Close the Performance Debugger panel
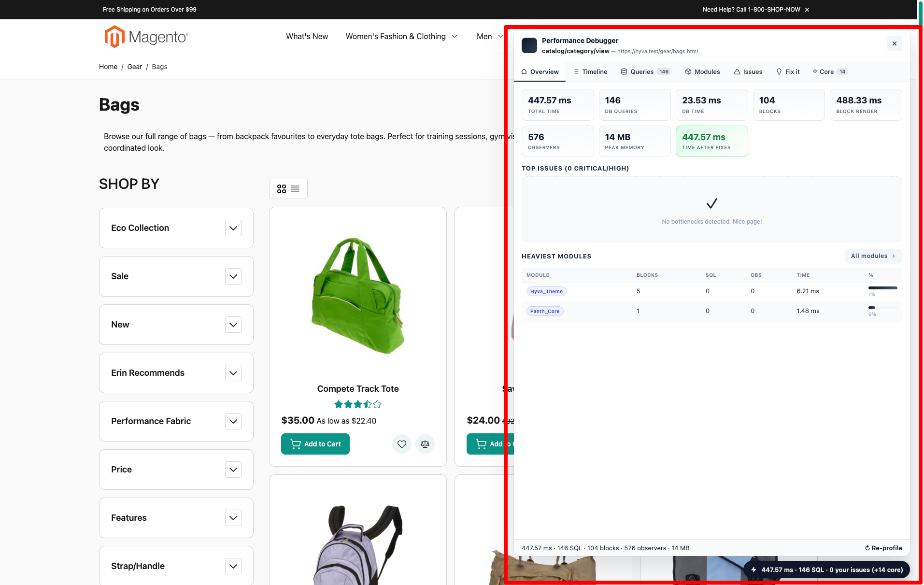The width and height of the screenshot is (924, 585). click(x=895, y=43)
